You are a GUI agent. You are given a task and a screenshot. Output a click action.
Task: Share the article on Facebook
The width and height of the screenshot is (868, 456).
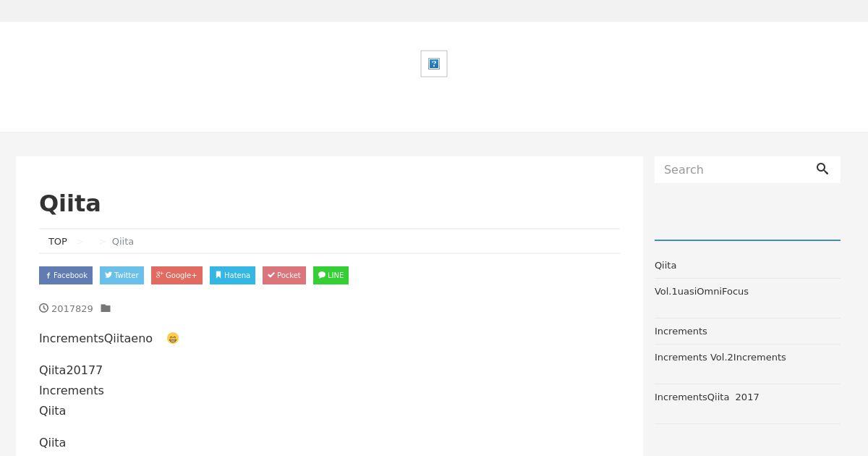click(x=66, y=275)
